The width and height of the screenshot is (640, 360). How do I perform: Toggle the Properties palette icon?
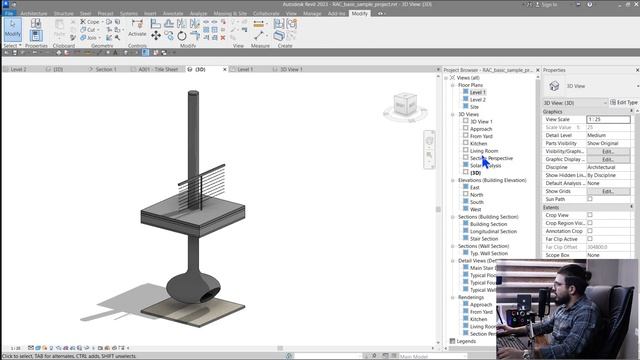[x=36, y=36]
